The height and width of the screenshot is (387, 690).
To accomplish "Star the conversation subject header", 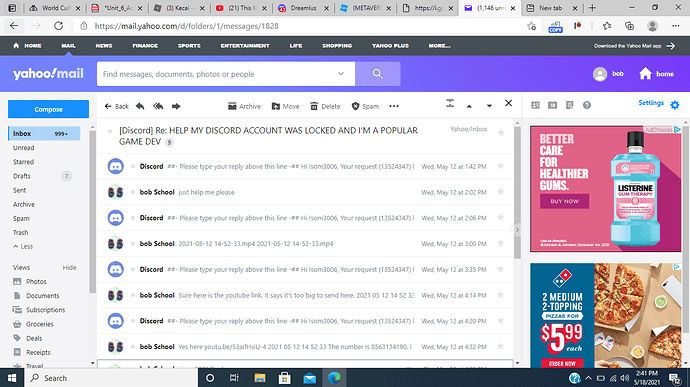I will coord(501,133).
